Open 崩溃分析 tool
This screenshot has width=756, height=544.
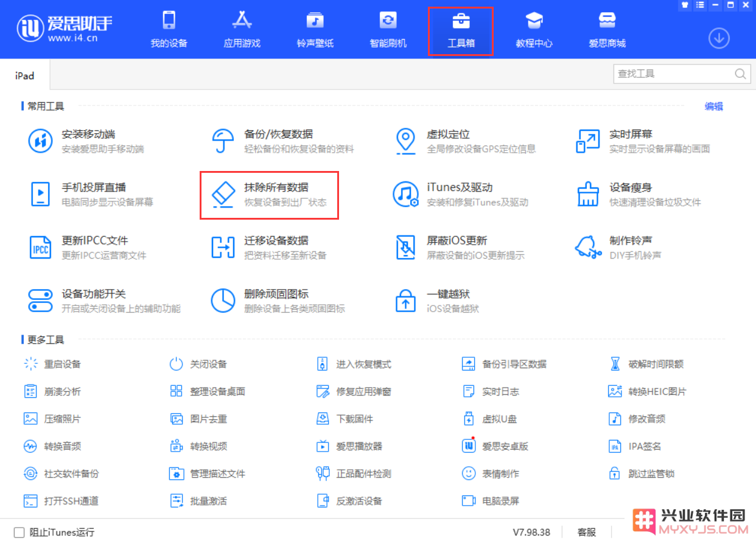[x=52, y=391]
